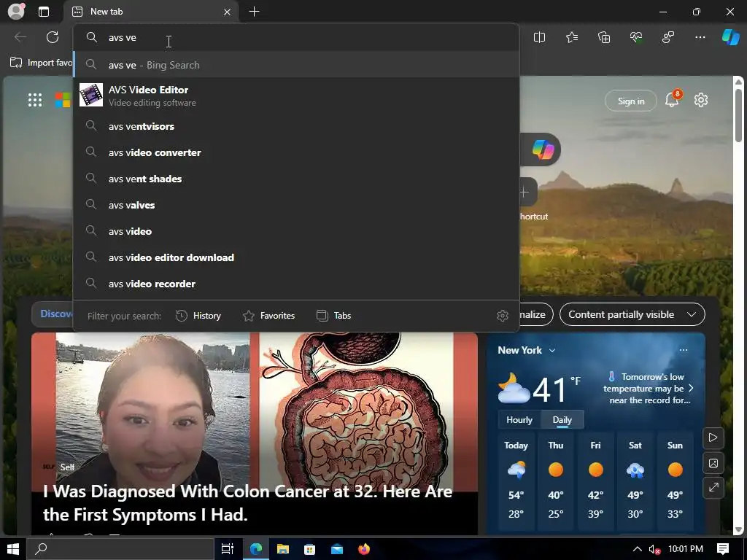Screen dimensions: 747x560
Task: Select Thu forecast column
Action: pos(555,480)
